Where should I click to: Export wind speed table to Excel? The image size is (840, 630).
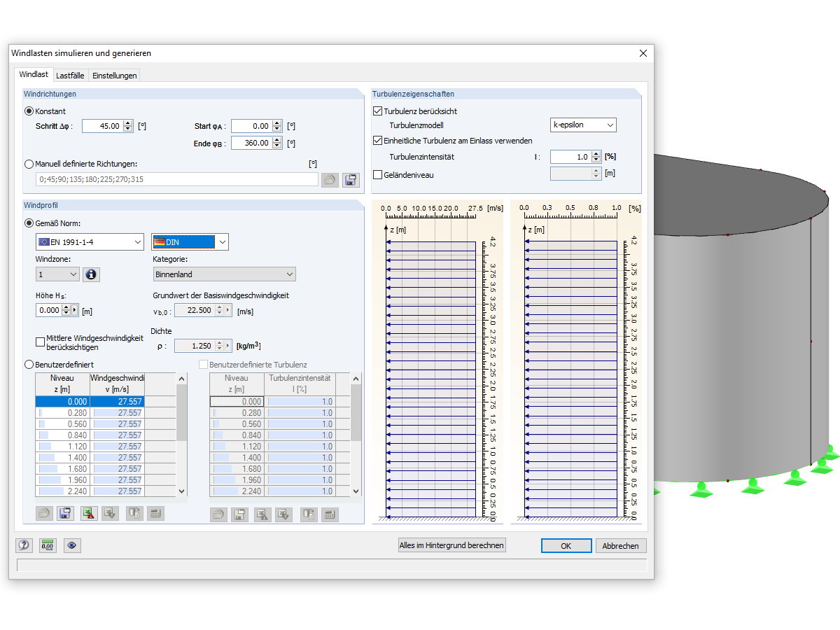click(x=87, y=513)
